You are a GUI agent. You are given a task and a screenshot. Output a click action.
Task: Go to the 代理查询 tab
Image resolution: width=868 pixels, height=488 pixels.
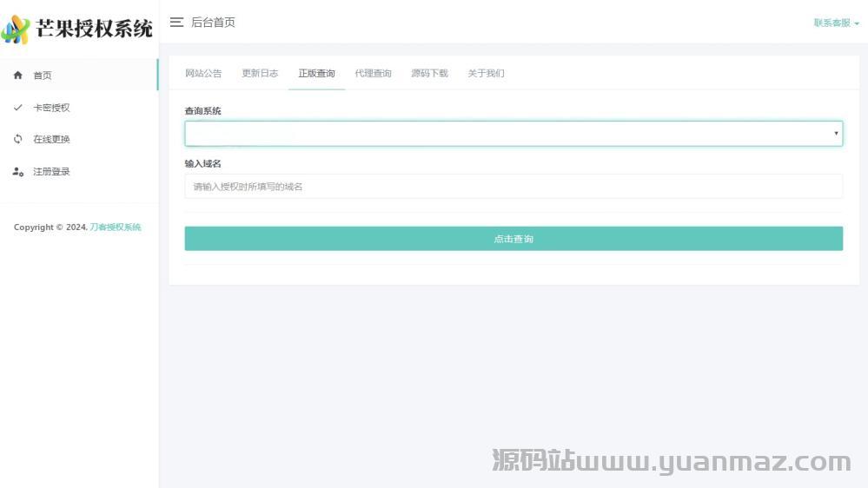(x=373, y=74)
